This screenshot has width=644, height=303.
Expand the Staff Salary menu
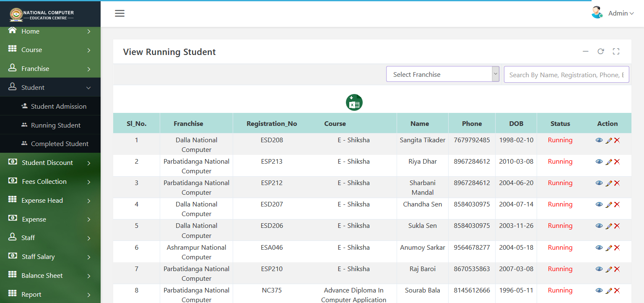coord(50,257)
